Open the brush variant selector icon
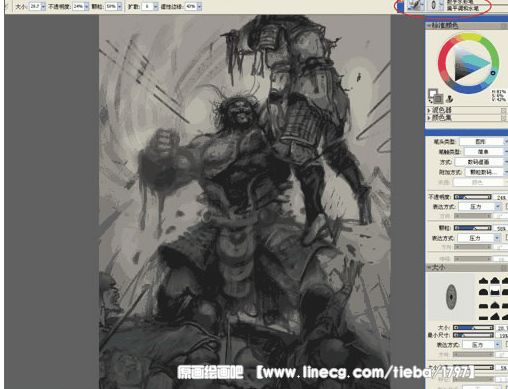 (x=433, y=5)
